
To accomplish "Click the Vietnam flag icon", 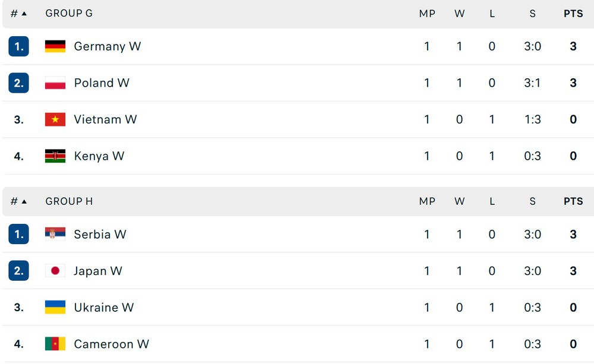I will 55,119.
